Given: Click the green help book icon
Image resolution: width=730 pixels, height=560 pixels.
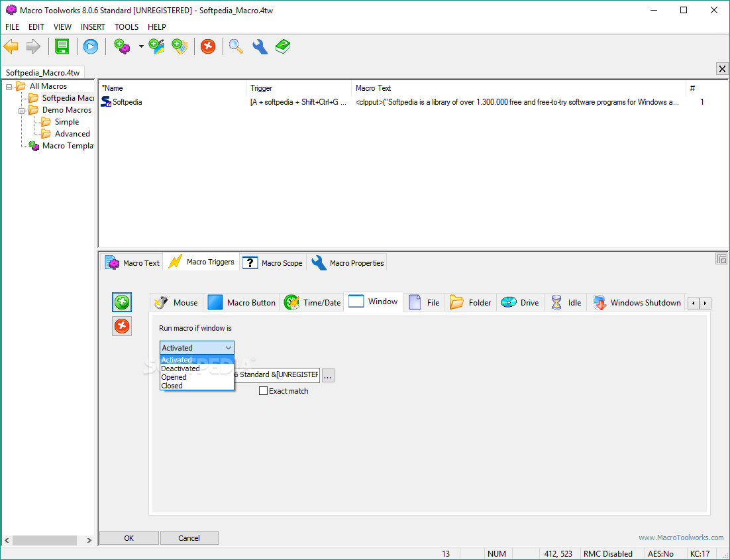Looking at the screenshot, I should click(x=283, y=46).
